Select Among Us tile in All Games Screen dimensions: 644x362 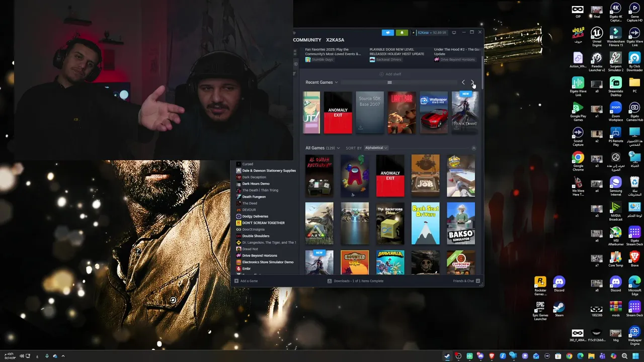(x=355, y=175)
